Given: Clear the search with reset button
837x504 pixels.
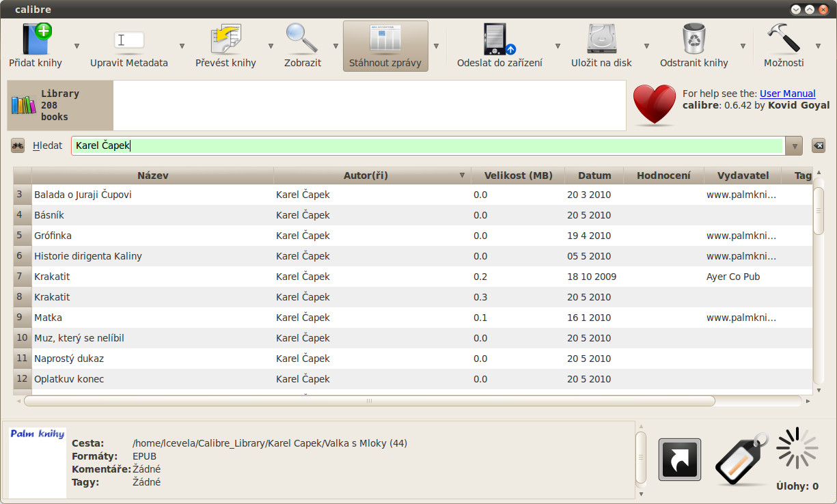Looking at the screenshot, I should pos(818,145).
